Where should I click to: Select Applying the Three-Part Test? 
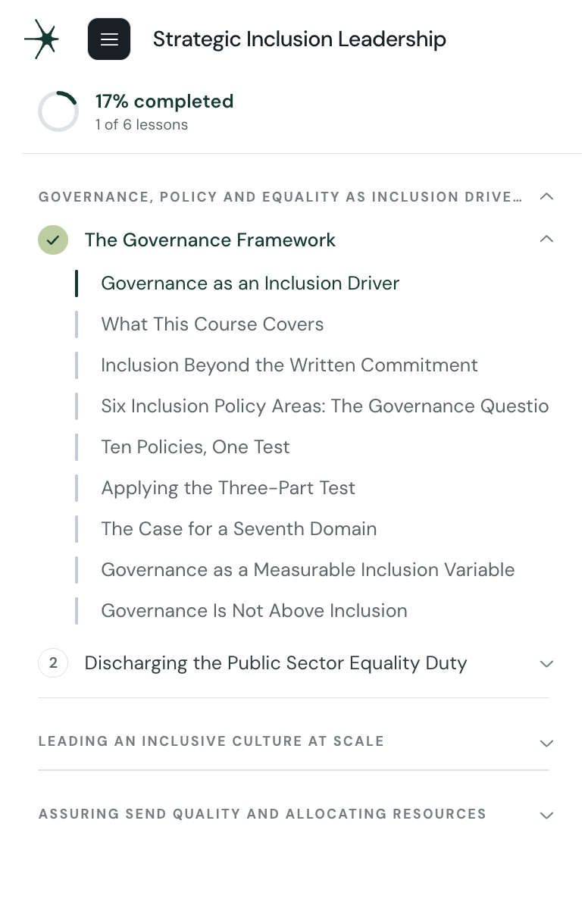(228, 488)
